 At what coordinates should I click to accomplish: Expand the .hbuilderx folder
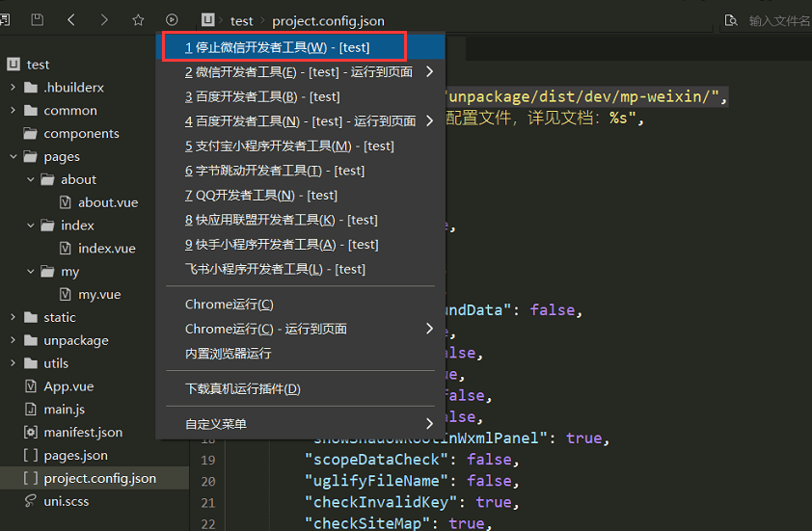coord(13,88)
